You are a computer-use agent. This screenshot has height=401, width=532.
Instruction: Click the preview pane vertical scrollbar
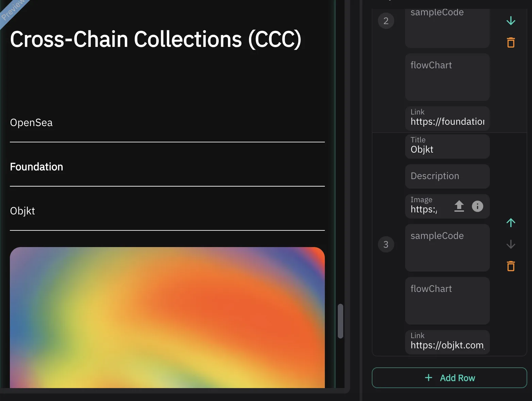pos(340,321)
